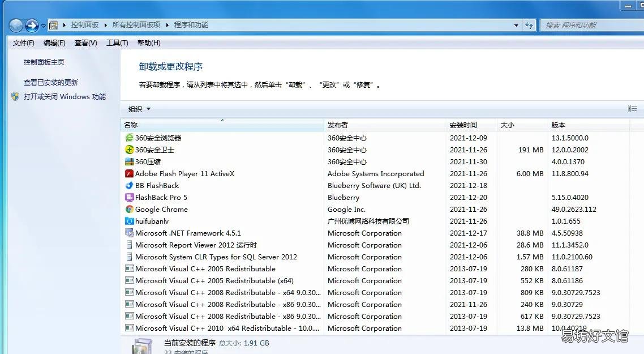Click the 360安全浏览器 program icon
Image resolution: width=644 pixels, height=354 pixels.
click(x=130, y=138)
